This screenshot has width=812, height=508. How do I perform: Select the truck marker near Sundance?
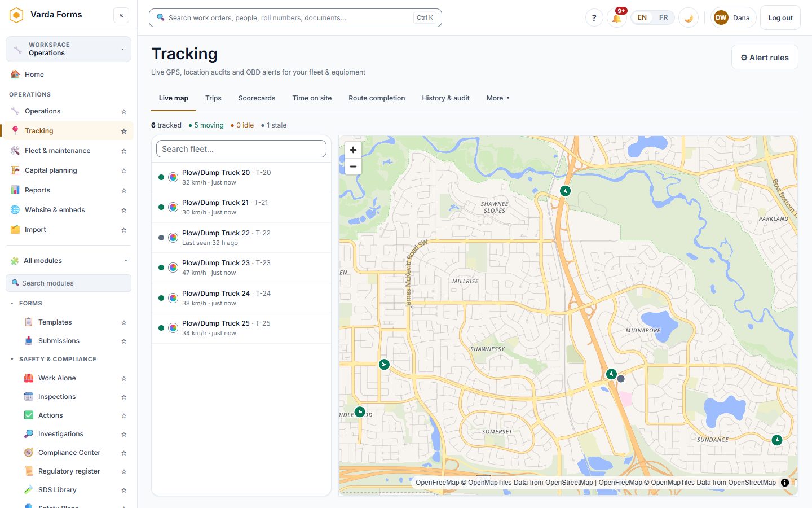point(777,440)
